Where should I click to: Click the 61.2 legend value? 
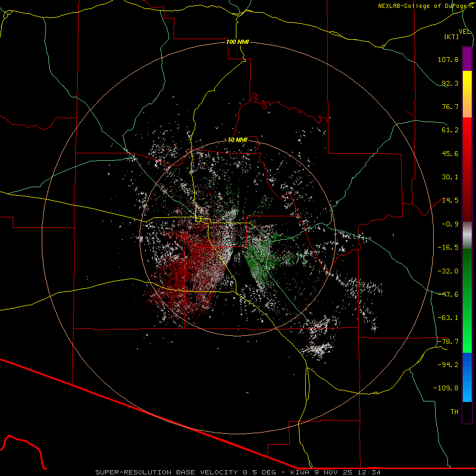pos(450,130)
